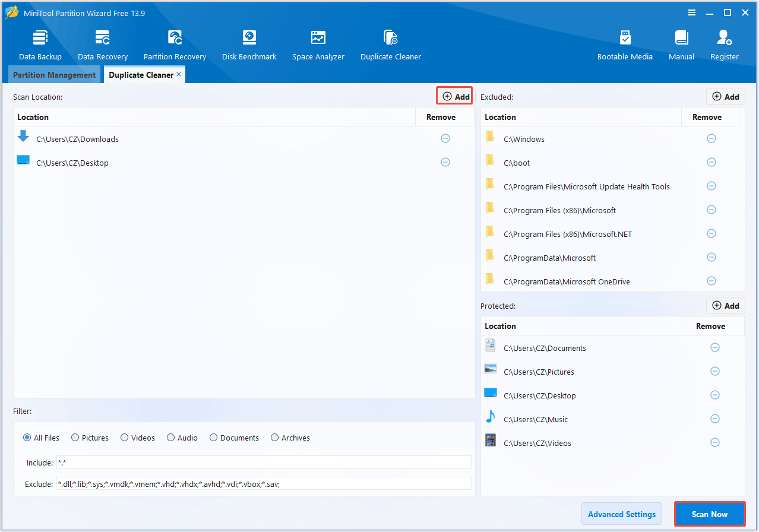Select C:\Program Files (x86)\Microsoft.NET entry
Image resolution: width=759 pixels, height=532 pixels.
(611, 234)
